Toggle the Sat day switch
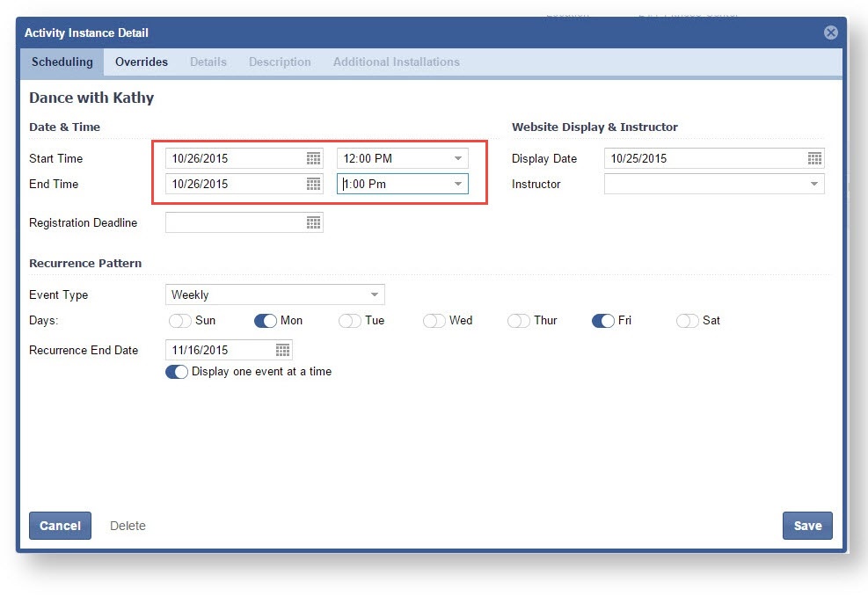The image size is (868, 596). click(687, 321)
